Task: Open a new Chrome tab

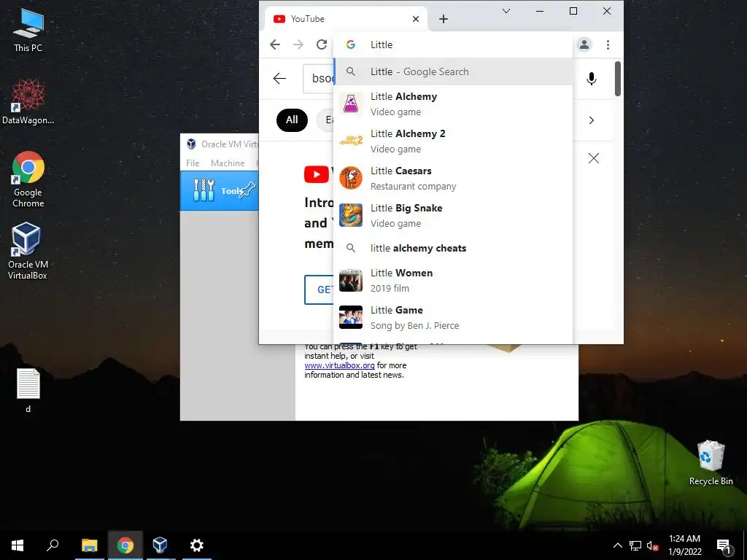Action: pyautogui.click(x=443, y=19)
